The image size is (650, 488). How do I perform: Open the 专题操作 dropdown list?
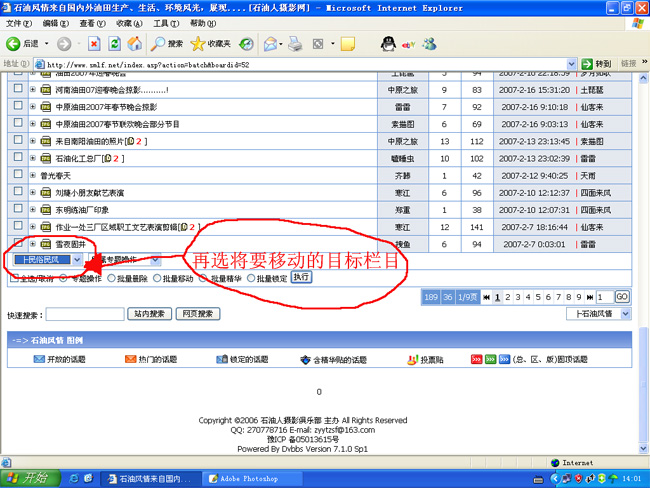click(124, 260)
